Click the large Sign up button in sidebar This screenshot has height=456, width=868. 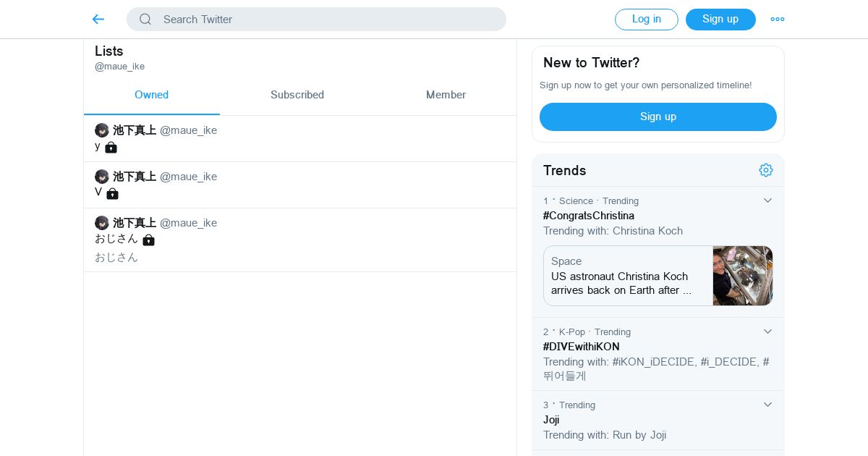[658, 117]
